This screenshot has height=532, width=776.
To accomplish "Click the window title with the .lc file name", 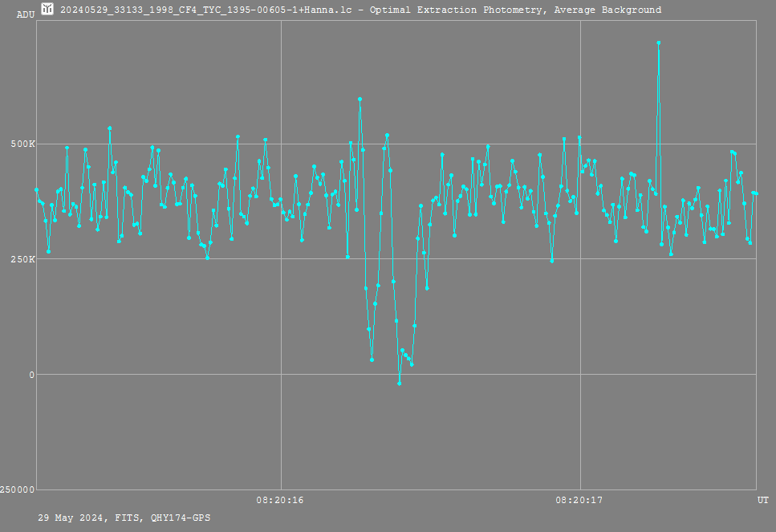I will click(361, 10).
